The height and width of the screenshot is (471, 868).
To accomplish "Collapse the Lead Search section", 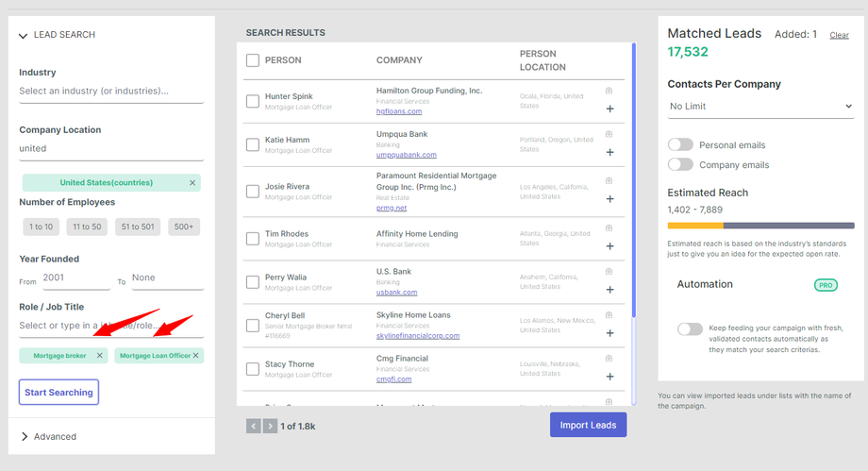I will pyautogui.click(x=24, y=36).
